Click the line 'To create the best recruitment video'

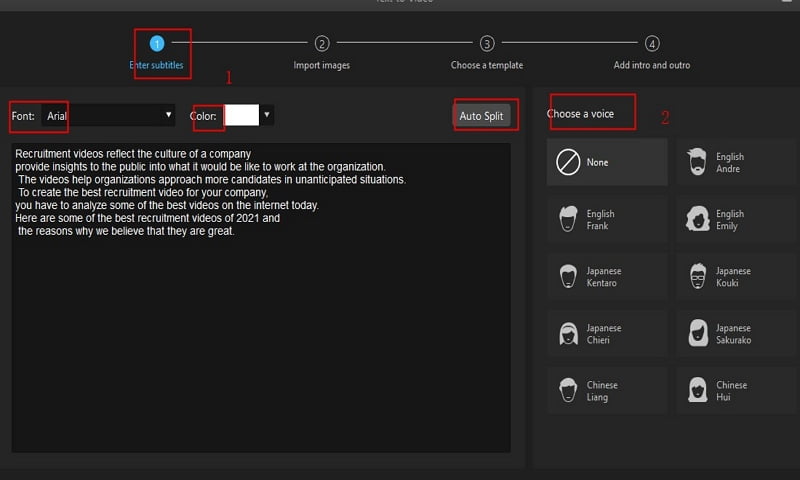[x=143, y=192]
